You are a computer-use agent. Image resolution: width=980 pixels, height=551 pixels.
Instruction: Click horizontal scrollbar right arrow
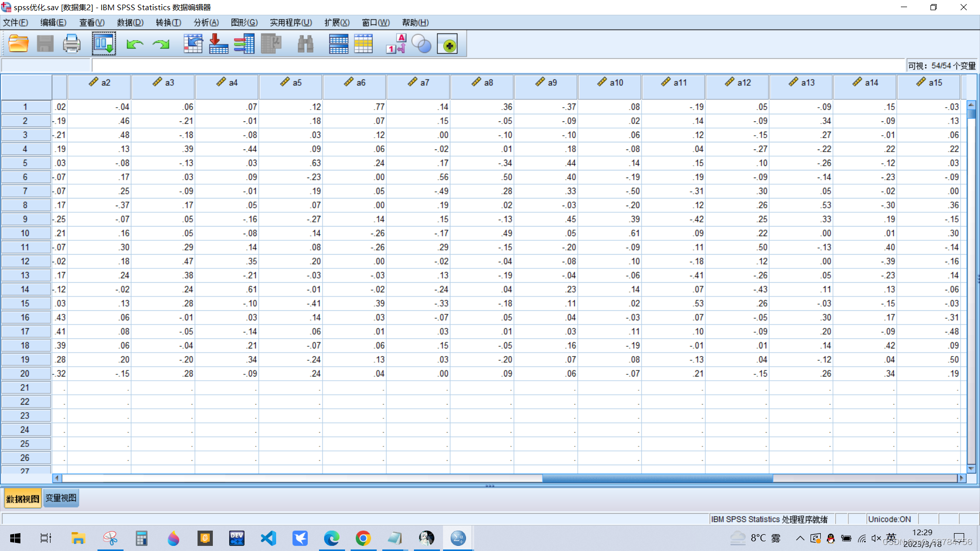click(962, 478)
